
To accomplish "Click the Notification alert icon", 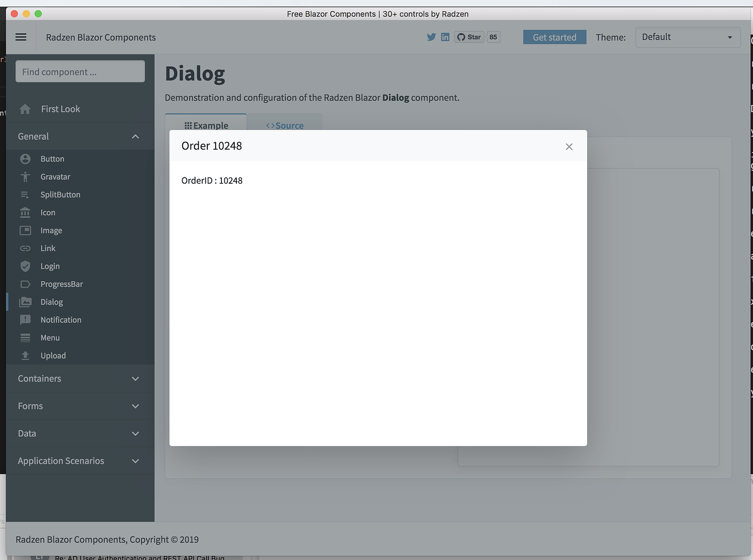I will coord(25,320).
